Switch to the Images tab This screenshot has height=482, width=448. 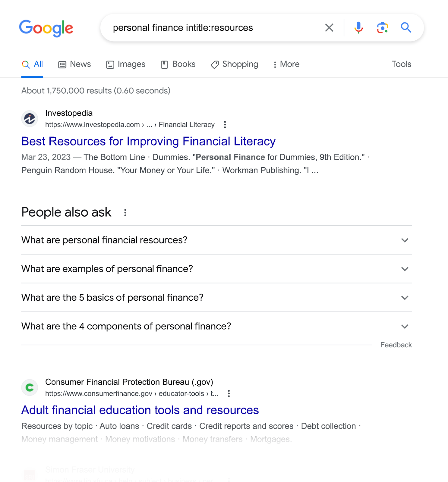tap(126, 64)
